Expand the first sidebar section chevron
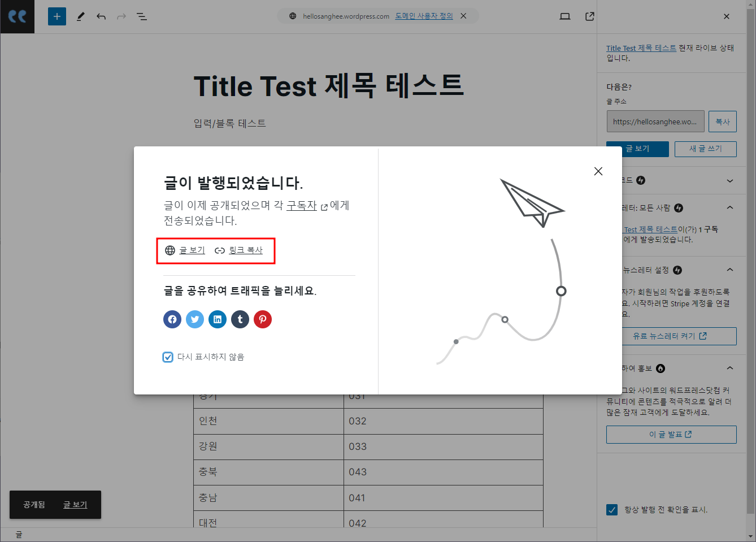The height and width of the screenshot is (542, 756). pos(730,181)
